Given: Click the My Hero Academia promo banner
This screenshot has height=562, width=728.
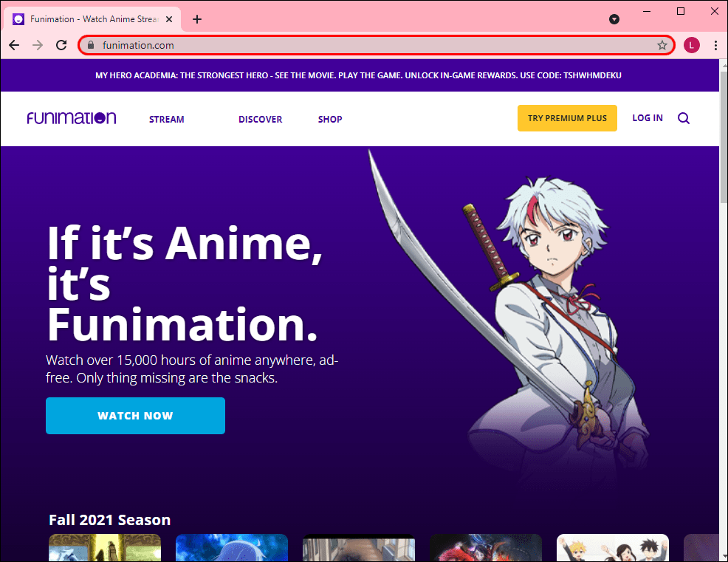Looking at the screenshot, I should tap(358, 75).
